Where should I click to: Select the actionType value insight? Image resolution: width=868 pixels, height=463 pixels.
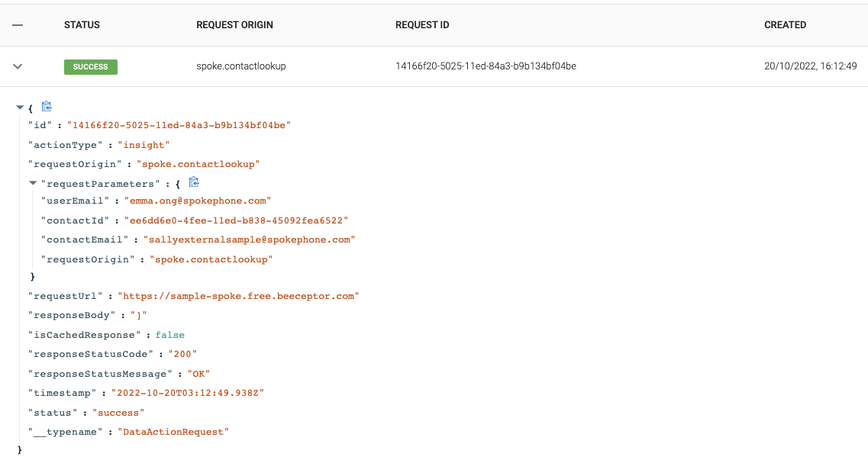[144, 145]
